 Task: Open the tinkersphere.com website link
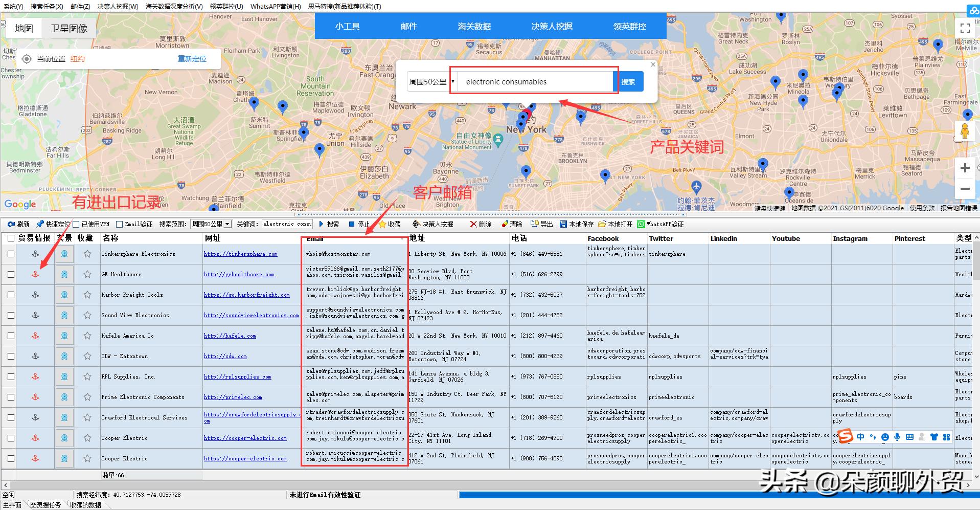(241, 254)
